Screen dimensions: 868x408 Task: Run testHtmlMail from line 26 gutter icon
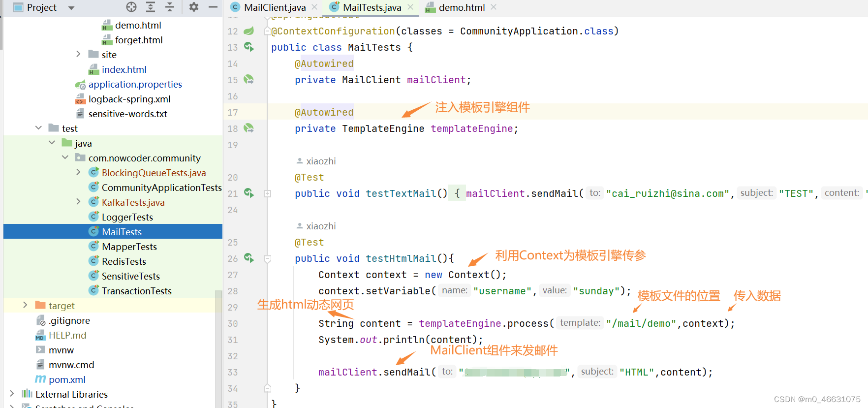249,258
